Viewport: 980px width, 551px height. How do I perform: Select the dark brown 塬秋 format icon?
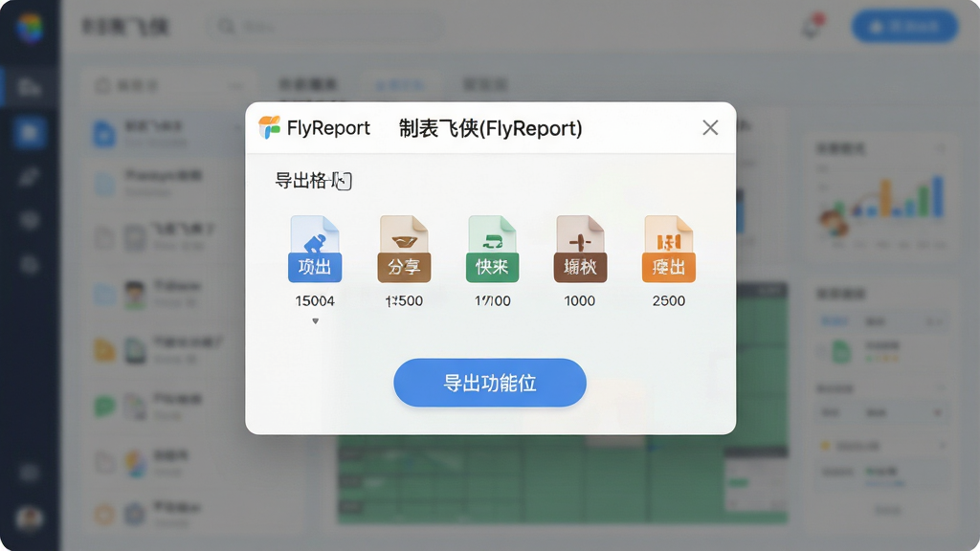tap(580, 249)
